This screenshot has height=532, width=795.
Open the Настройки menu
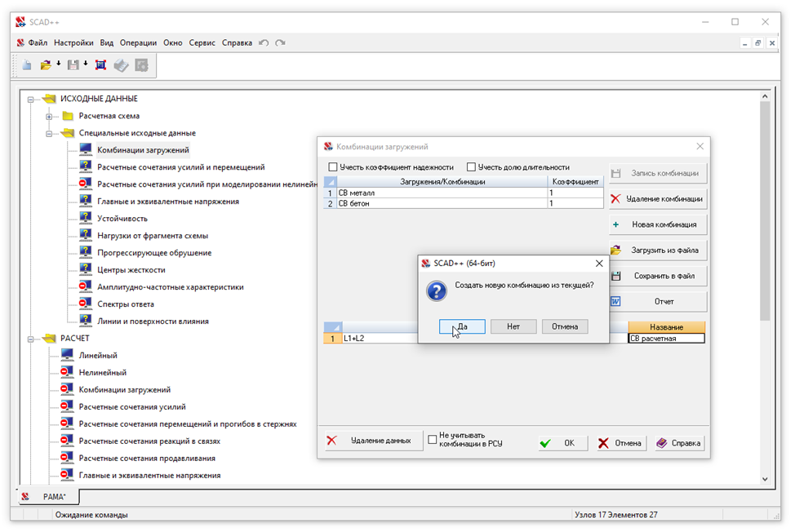point(73,42)
